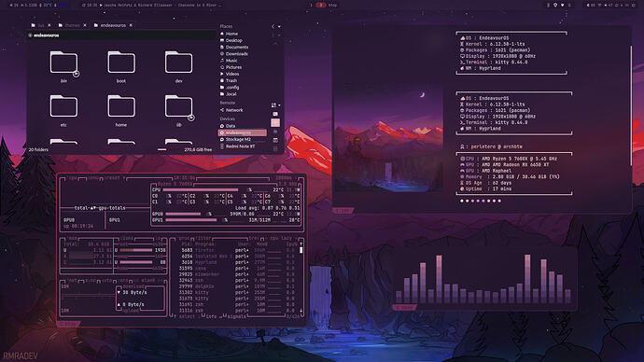Click endeavouros in the location bar
Image resolution: width=644 pixels, height=362 pixels.
point(46,35)
